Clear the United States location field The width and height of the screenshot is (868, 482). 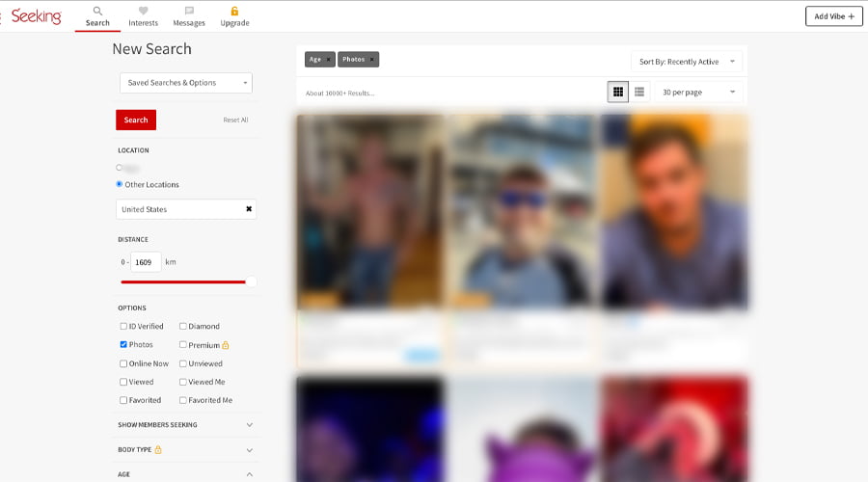248,209
